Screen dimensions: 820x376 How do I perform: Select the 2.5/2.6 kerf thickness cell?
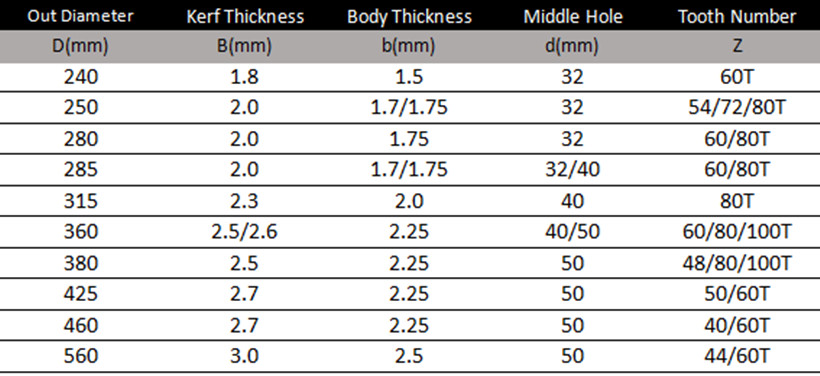244,231
